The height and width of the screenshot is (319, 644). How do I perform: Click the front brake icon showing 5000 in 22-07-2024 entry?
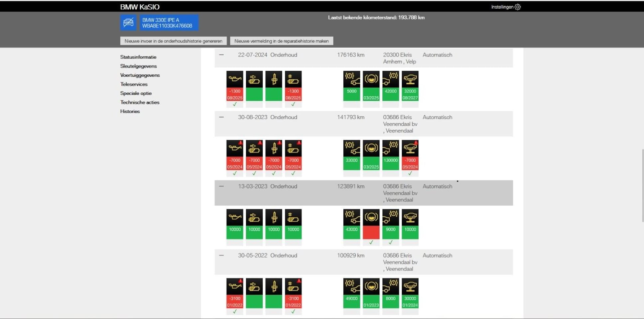tap(352, 79)
